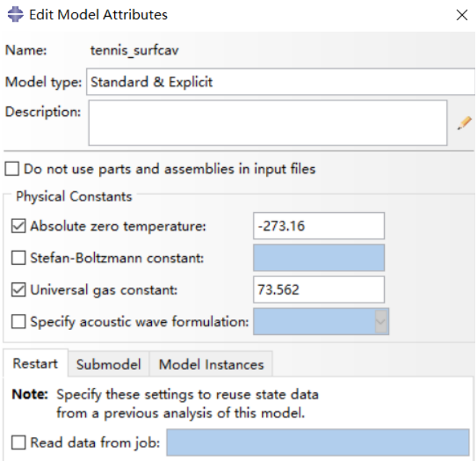Screen dimensions: 476x461
Task: Click the Stefan-Boltzmann constant value field
Action: point(318,258)
